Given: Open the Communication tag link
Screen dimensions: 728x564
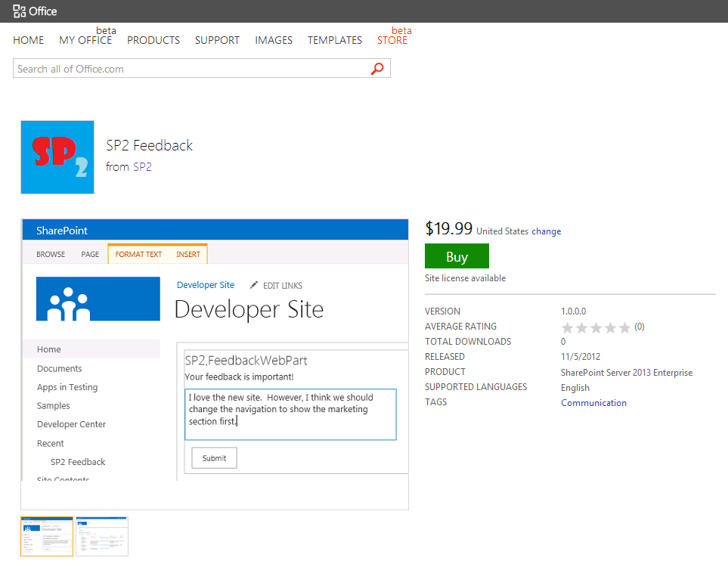Looking at the screenshot, I should tap(594, 403).
